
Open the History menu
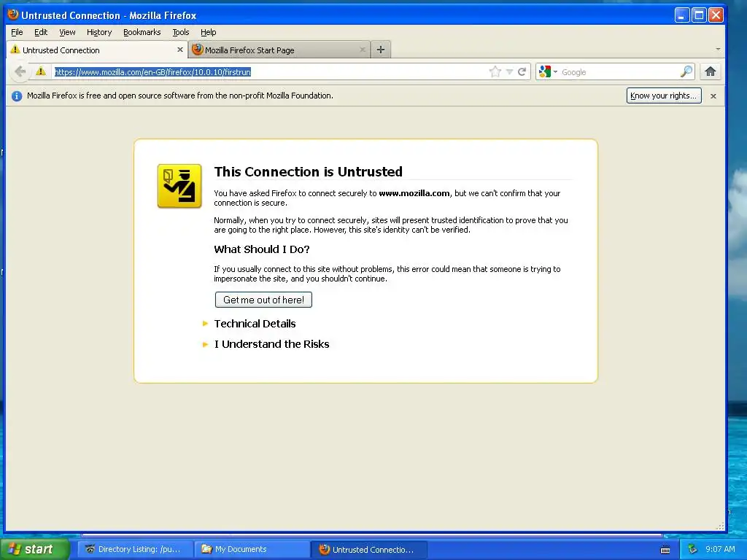click(99, 32)
